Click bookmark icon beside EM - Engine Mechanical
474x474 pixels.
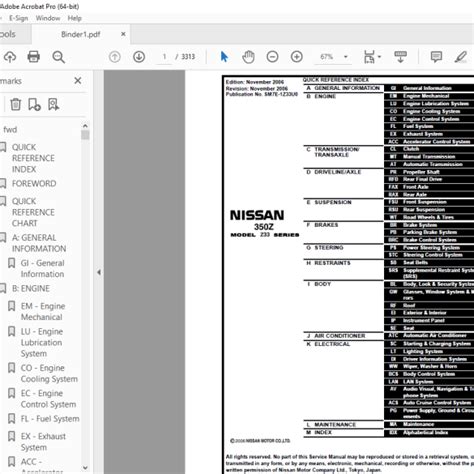[x=11, y=306]
